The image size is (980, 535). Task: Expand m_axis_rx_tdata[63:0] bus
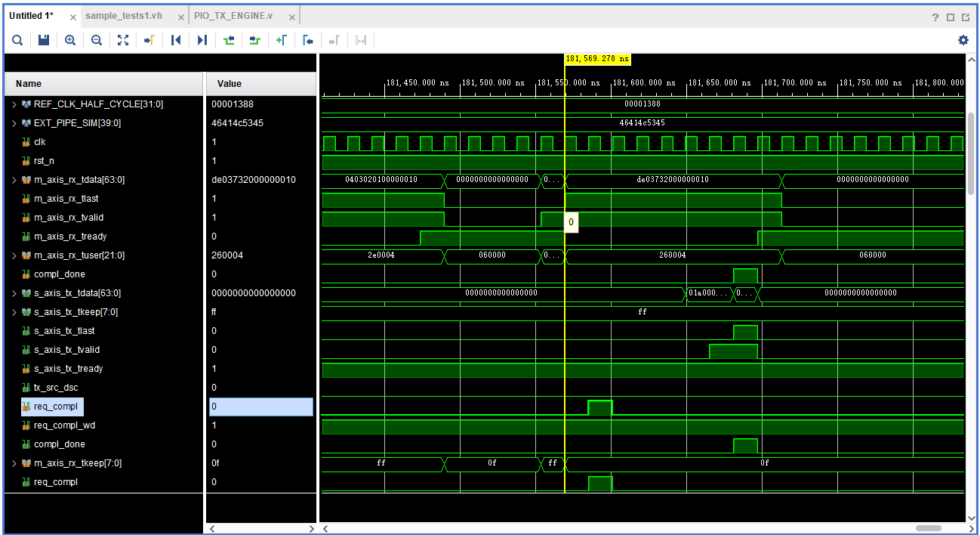(14, 180)
